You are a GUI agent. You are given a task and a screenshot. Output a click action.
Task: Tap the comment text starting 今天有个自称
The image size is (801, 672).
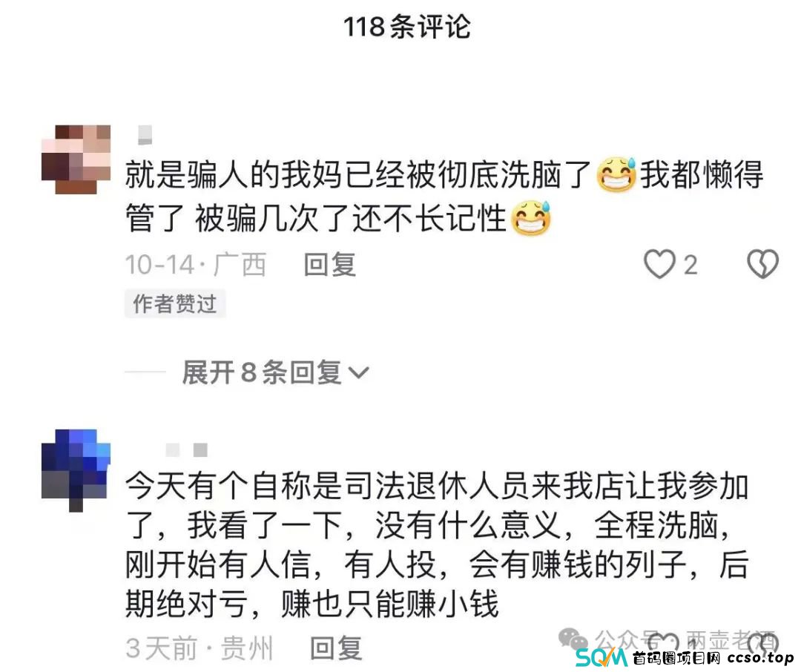coord(438,544)
